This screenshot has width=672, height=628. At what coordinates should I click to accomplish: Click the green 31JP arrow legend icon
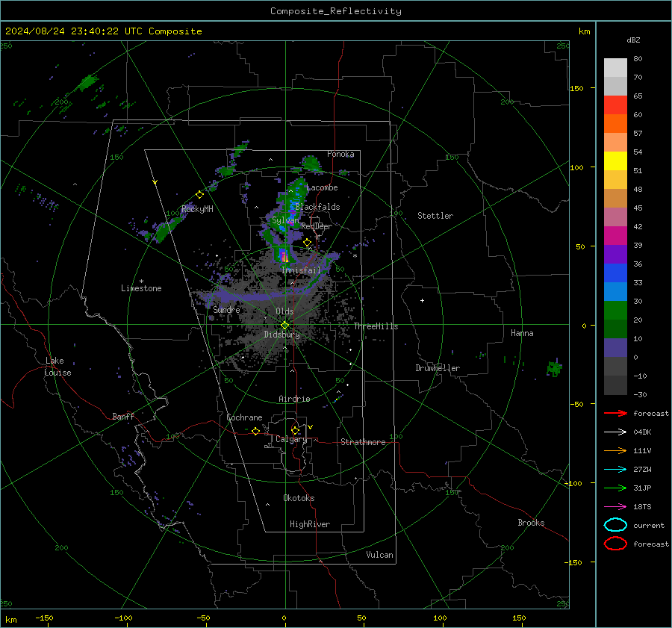[x=615, y=488]
